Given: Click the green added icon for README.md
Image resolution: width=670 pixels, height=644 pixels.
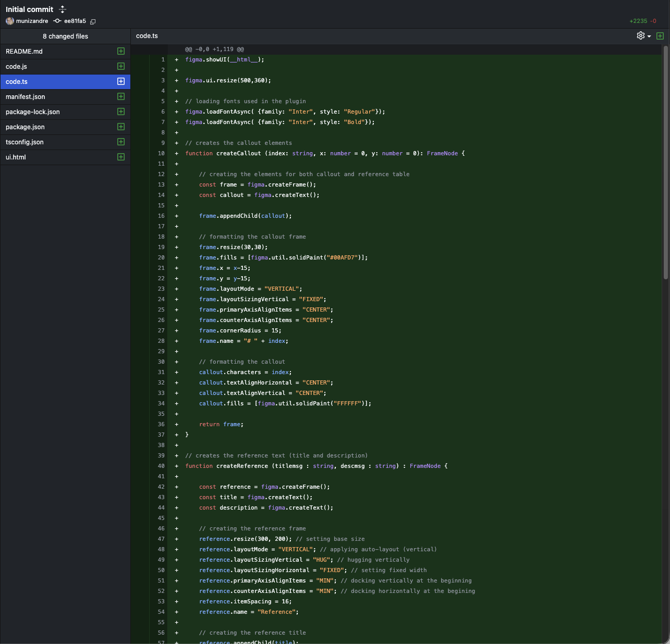Looking at the screenshot, I should (x=121, y=51).
